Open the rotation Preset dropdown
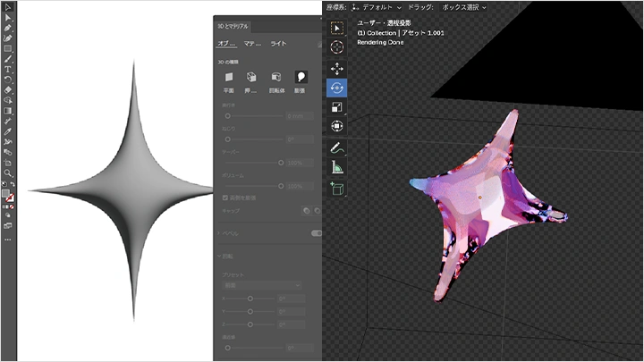The height and width of the screenshot is (362, 644). tap(261, 285)
